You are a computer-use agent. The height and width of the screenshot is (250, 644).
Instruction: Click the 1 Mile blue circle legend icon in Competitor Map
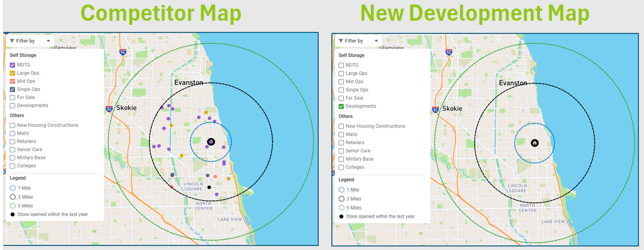click(x=13, y=188)
